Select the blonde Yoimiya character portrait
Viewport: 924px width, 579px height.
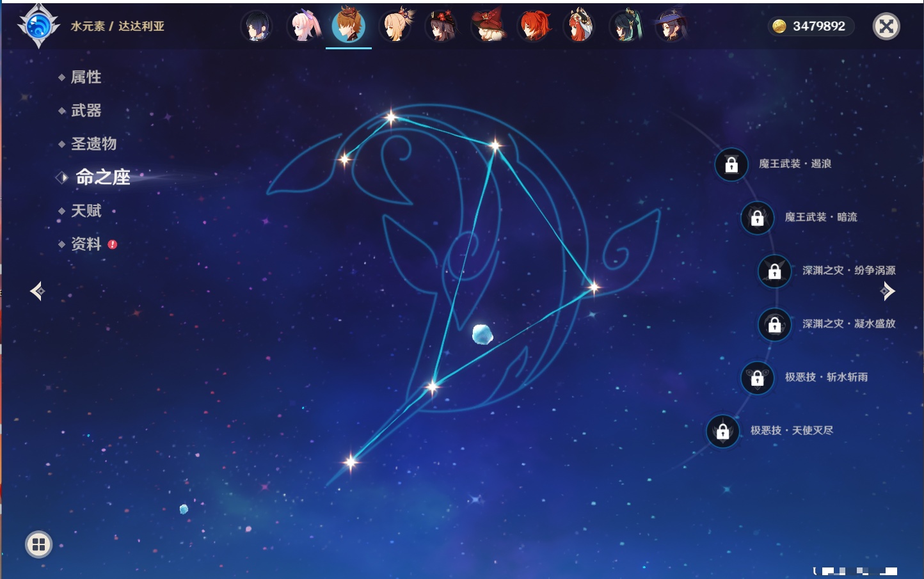point(395,26)
